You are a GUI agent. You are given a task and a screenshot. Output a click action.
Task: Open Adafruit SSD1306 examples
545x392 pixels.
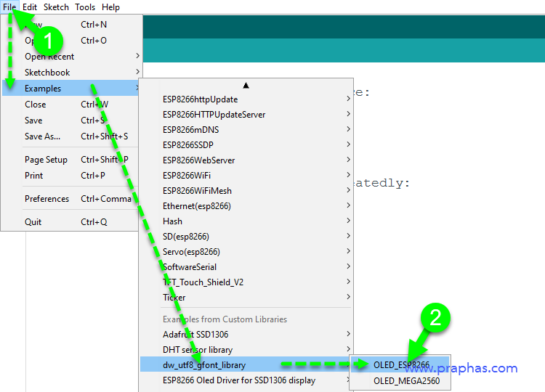246,335
